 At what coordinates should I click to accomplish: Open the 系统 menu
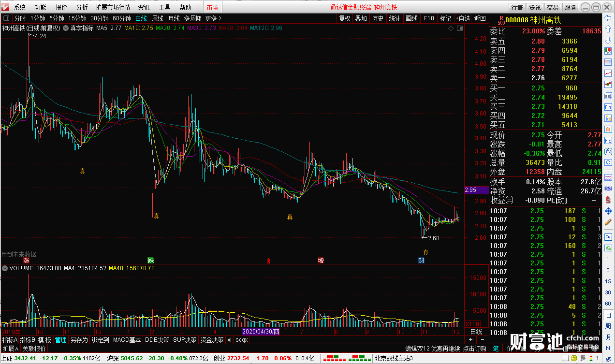(20, 7)
